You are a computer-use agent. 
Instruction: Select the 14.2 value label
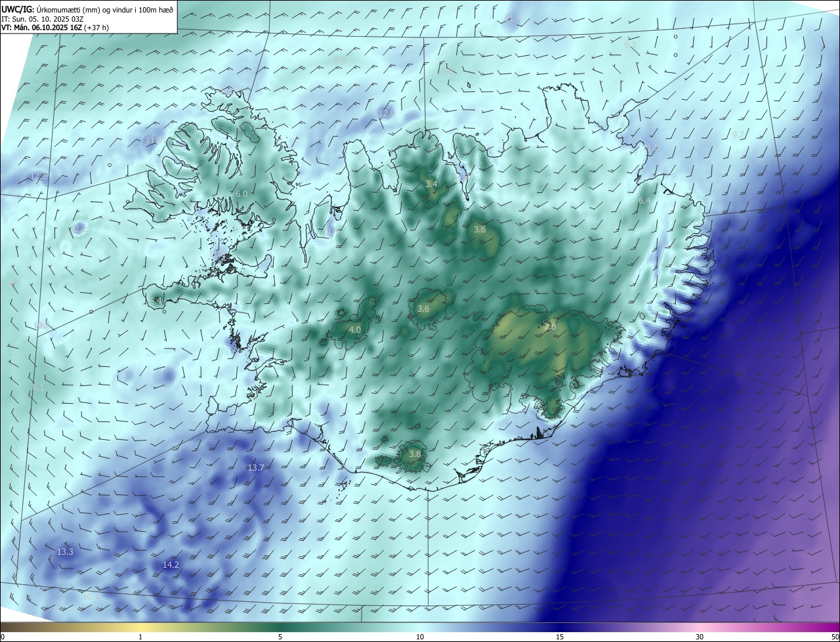click(171, 565)
